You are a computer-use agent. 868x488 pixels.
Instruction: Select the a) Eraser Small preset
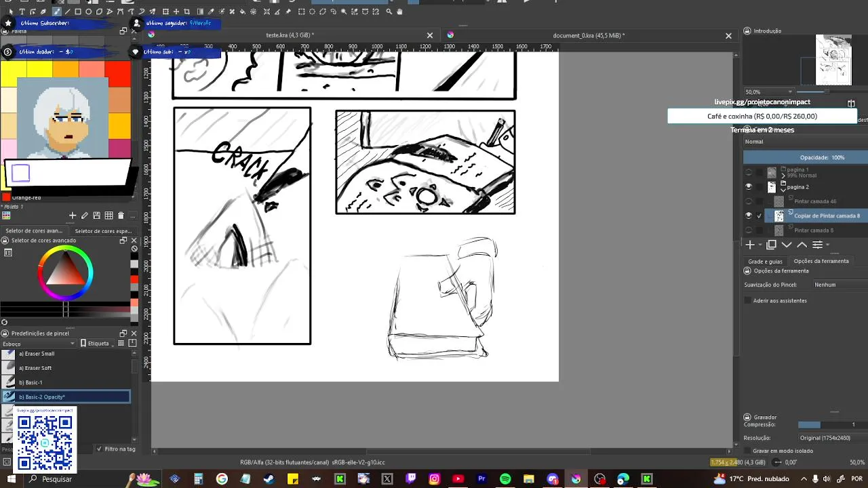[x=66, y=354]
